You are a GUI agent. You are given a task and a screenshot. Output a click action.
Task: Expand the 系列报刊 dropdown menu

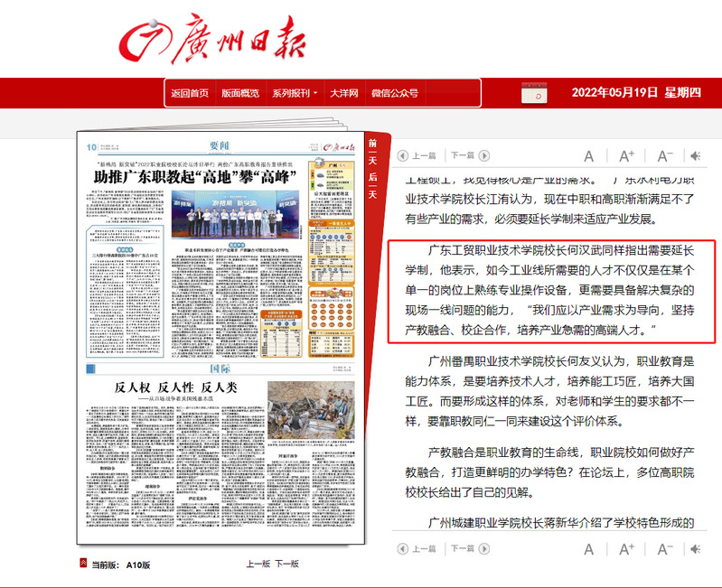[294, 93]
